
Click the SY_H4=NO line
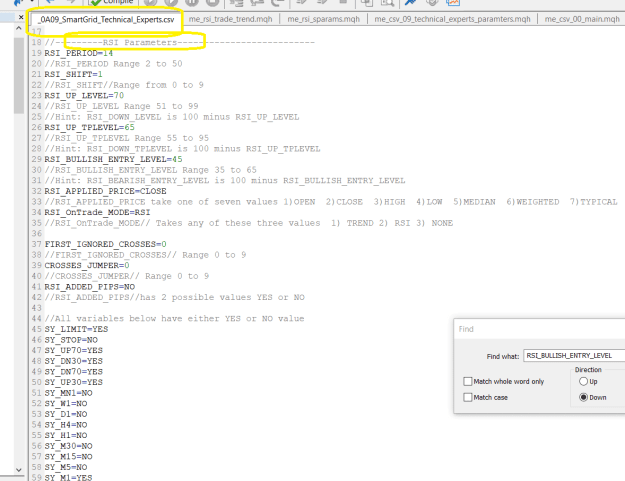(x=66, y=425)
